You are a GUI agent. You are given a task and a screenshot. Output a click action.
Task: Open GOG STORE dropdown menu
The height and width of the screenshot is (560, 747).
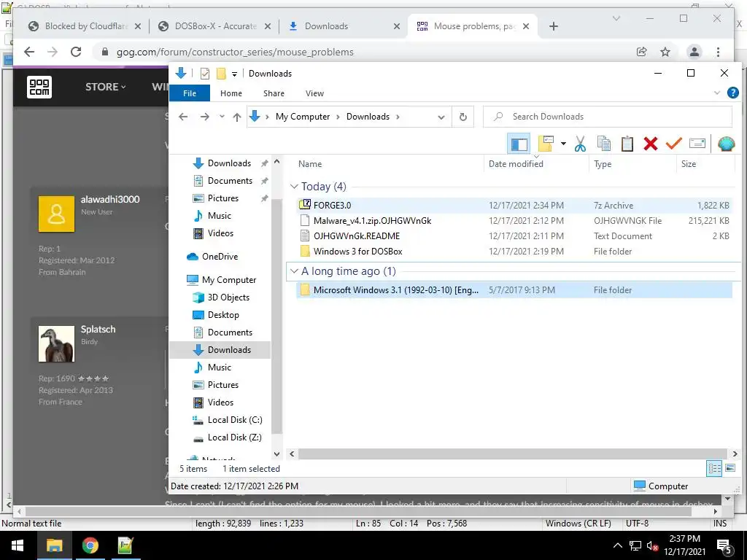[x=105, y=87]
